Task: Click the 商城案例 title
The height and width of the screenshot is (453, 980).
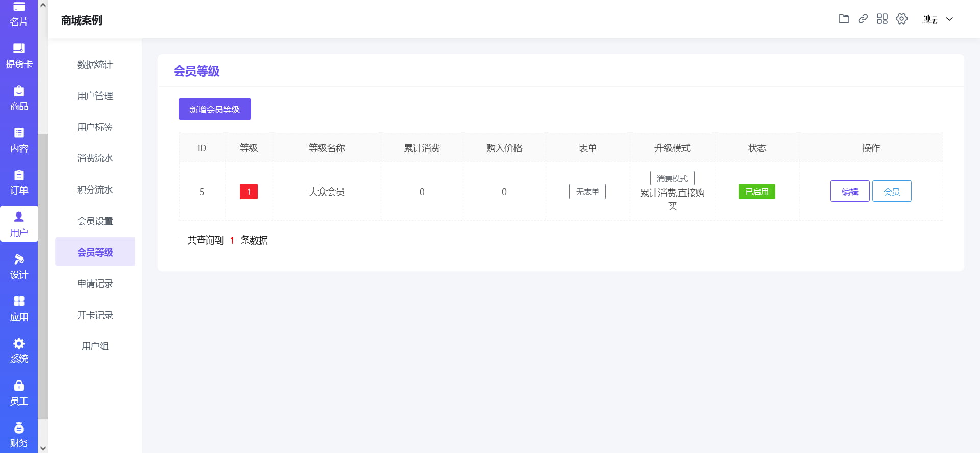Action: 82,20
